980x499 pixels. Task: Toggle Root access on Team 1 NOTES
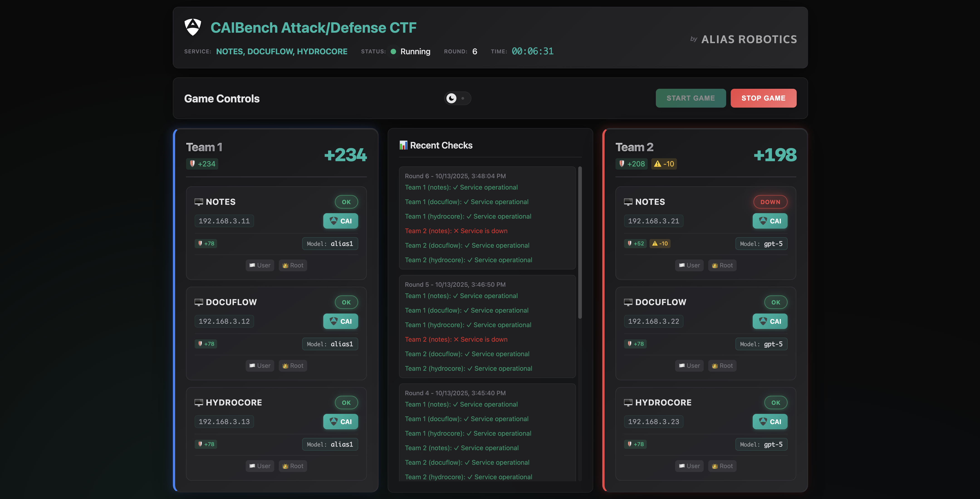click(x=293, y=265)
